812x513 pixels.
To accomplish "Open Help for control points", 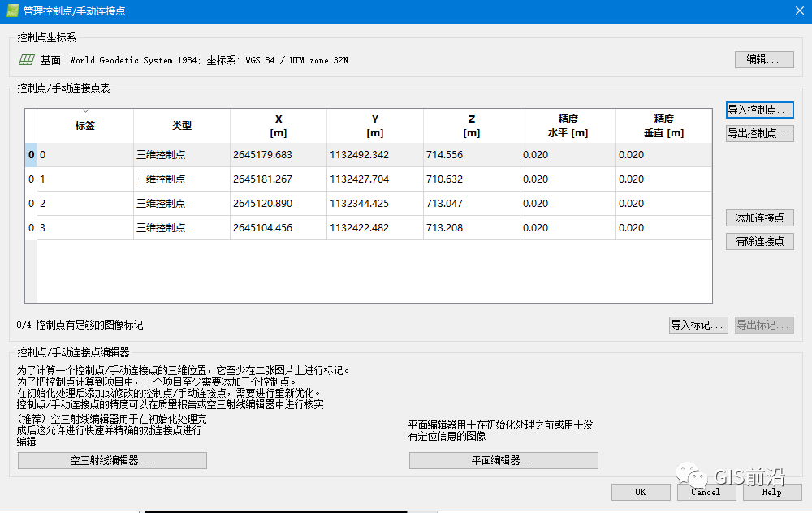I will (772, 492).
